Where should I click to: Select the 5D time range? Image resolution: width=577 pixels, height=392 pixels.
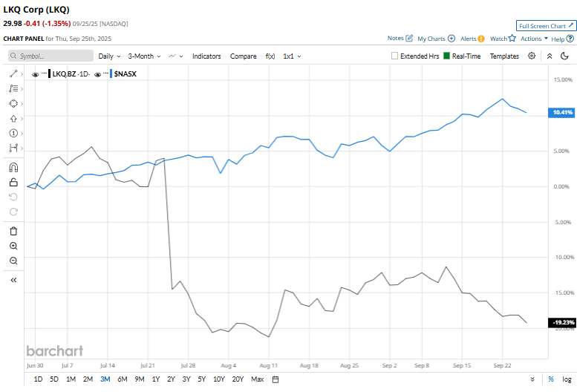tap(54, 379)
